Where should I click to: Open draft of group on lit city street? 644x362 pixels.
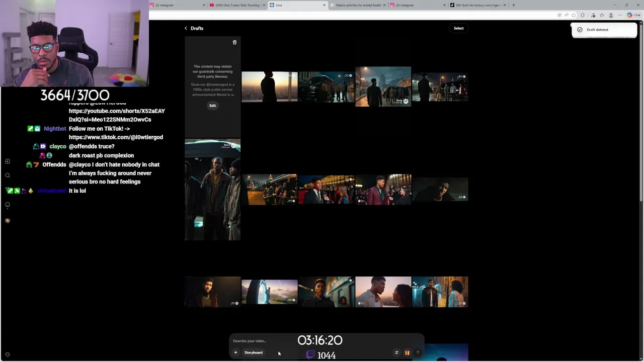269,190
